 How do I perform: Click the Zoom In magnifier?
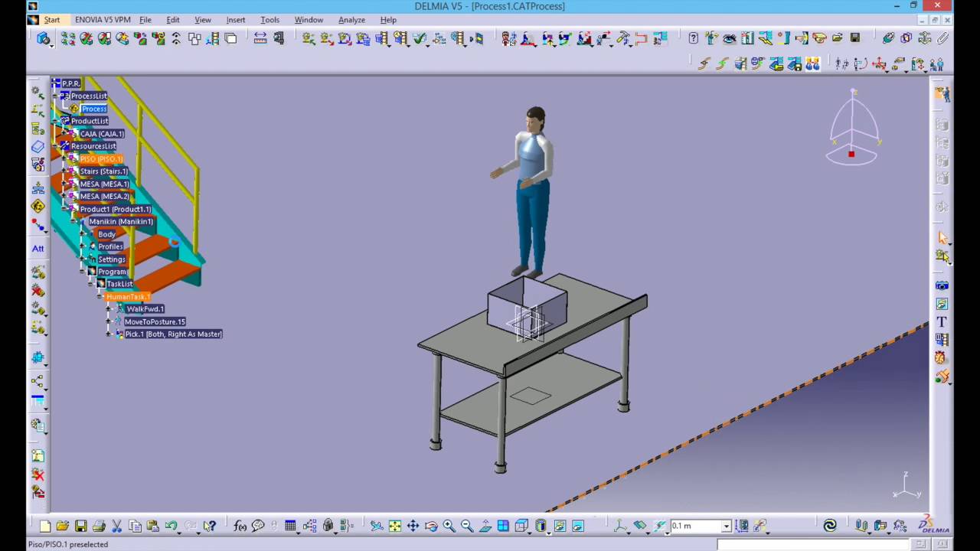pyautogui.click(x=449, y=526)
